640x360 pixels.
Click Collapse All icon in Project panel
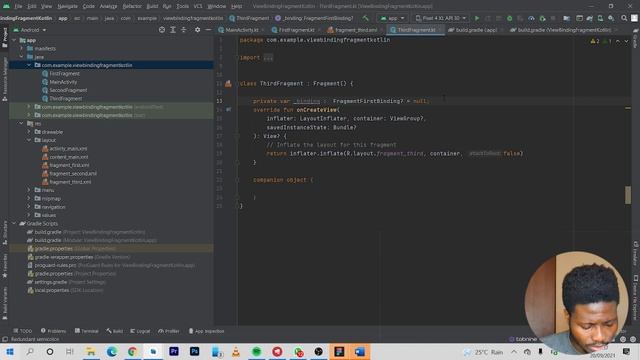click(184, 30)
